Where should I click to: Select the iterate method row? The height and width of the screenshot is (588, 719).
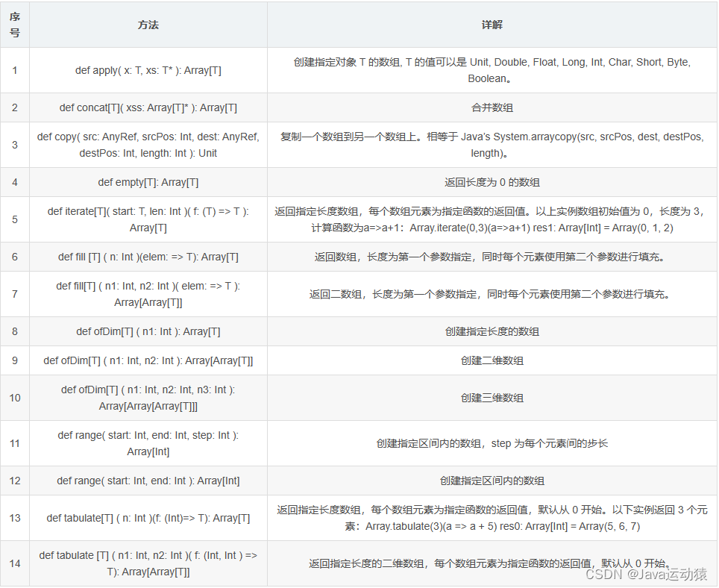[147, 219]
